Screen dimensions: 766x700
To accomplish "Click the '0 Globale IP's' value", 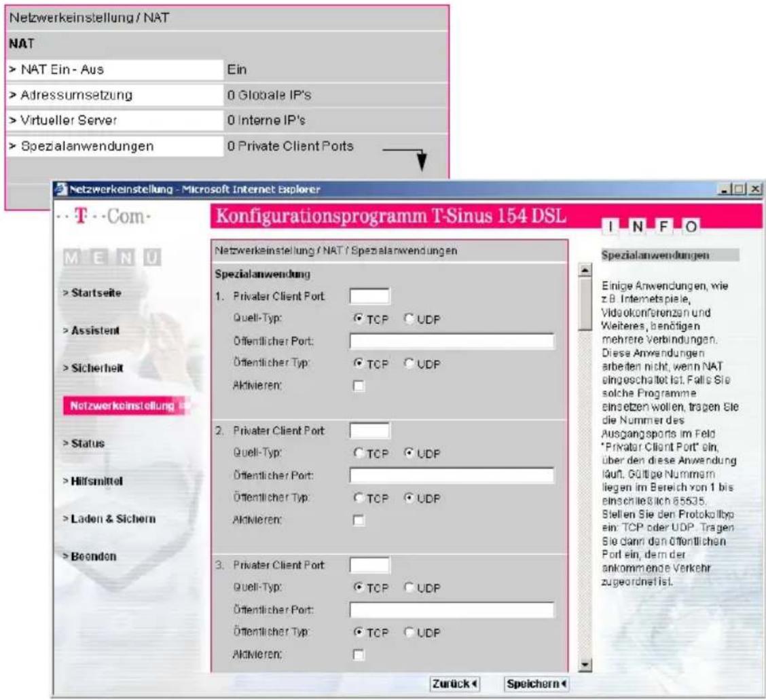I will 269,95.
